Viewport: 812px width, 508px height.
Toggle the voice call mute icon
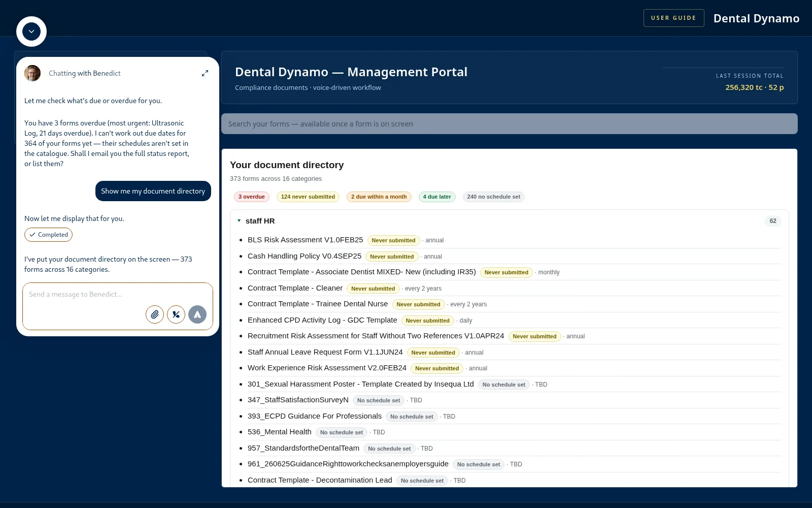coord(176,314)
